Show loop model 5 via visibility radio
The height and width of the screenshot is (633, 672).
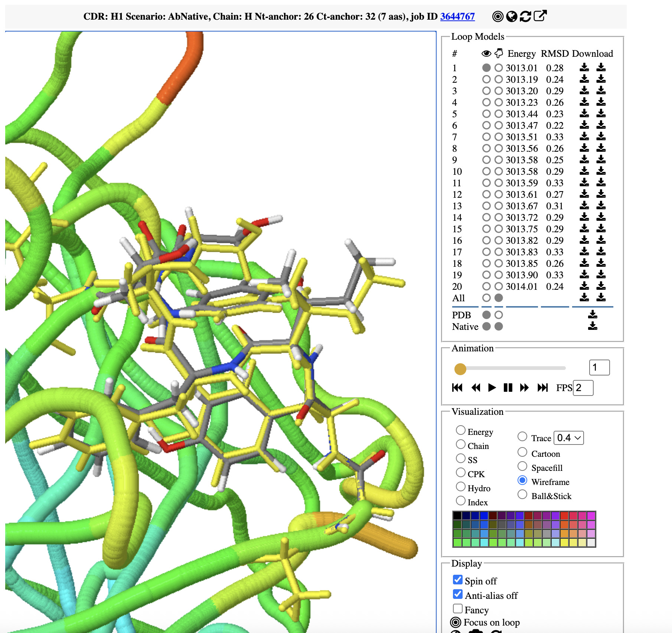486,114
